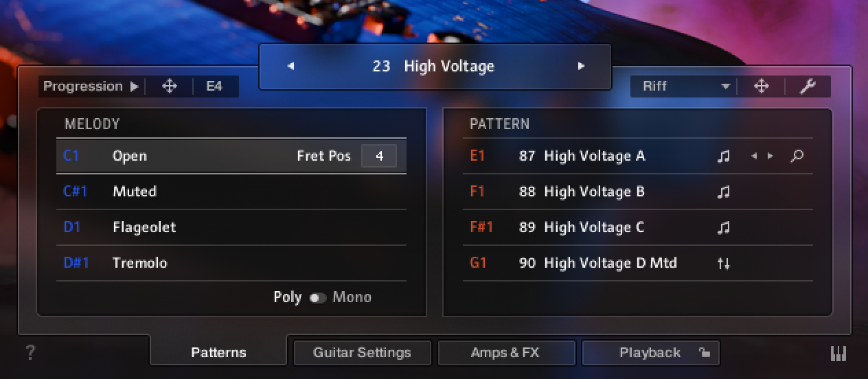
Task: Open the Guitar Settings tab
Action: (x=362, y=352)
